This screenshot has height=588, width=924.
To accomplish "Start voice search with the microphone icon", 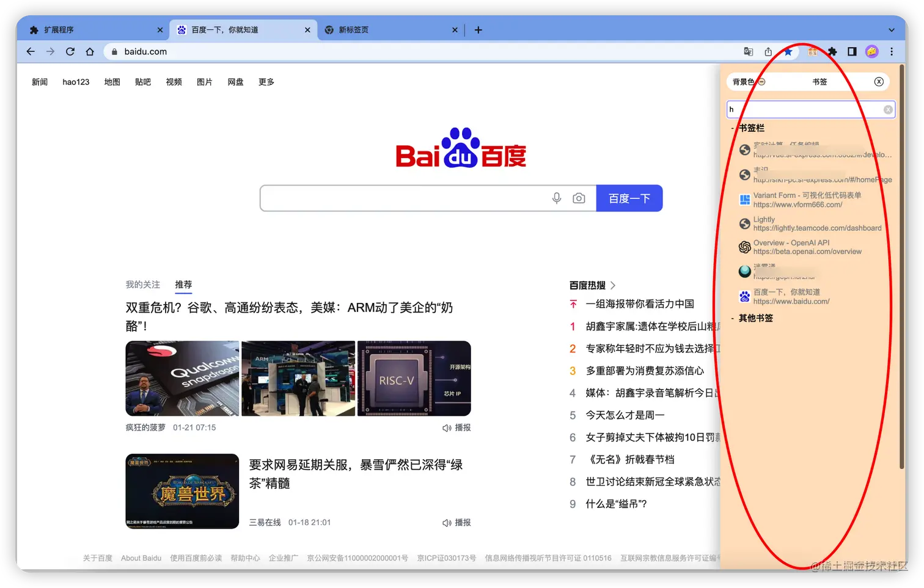I will tap(557, 198).
